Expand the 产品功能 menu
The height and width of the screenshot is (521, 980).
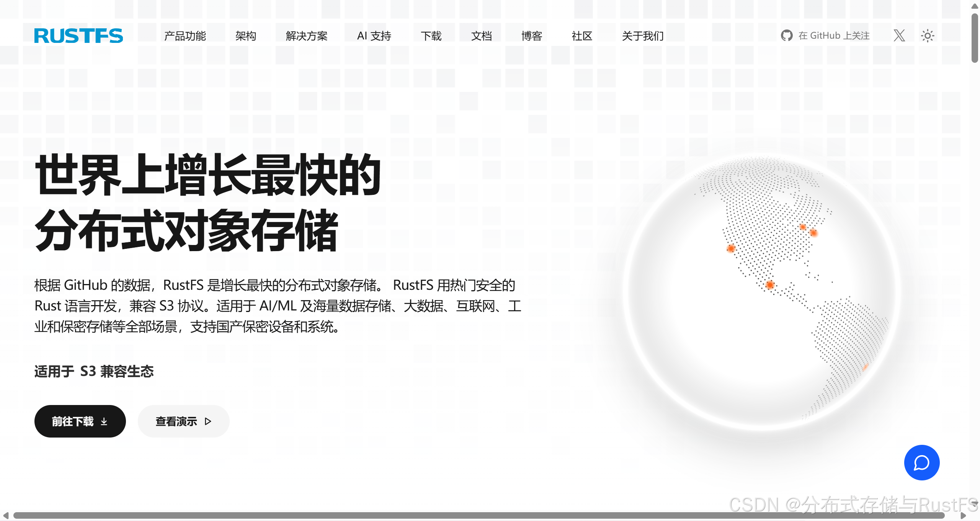click(x=185, y=36)
